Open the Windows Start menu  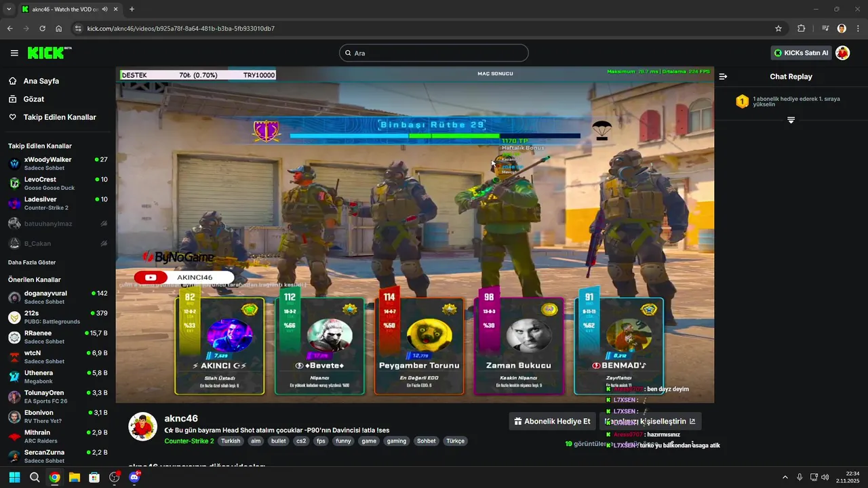pyautogui.click(x=14, y=477)
